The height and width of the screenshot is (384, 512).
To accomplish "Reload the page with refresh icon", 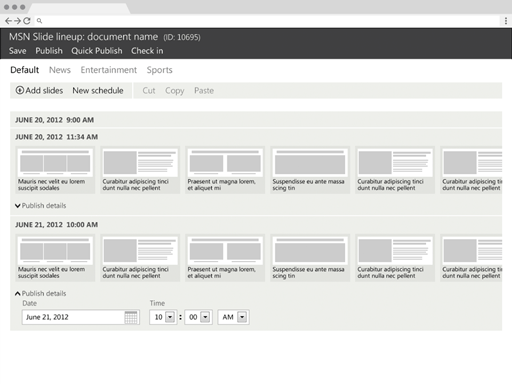I will [x=27, y=21].
